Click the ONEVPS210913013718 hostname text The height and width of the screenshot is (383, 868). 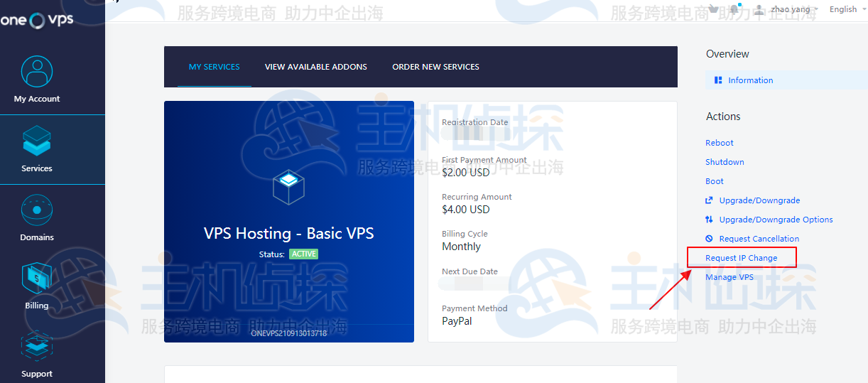[289, 333]
